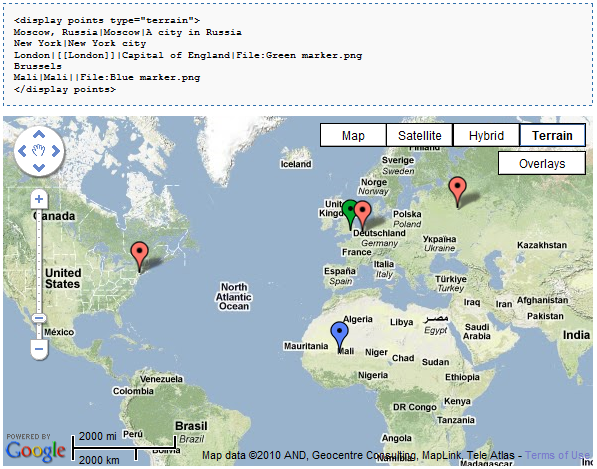Pan the map right with the east arrow
This screenshot has height=469, width=597.
click(56, 151)
